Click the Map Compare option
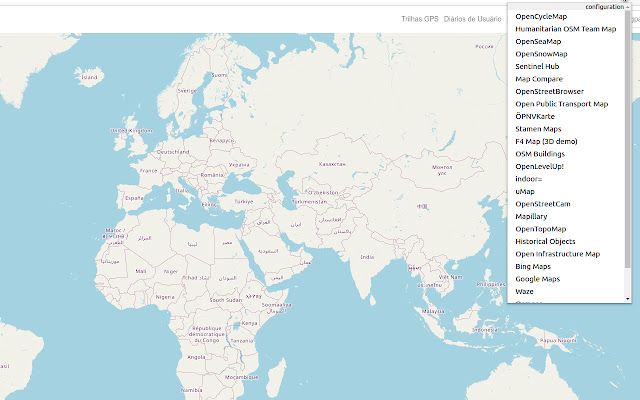This screenshot has width=640, height=400. pyautogui.click(x=539, y=79)
